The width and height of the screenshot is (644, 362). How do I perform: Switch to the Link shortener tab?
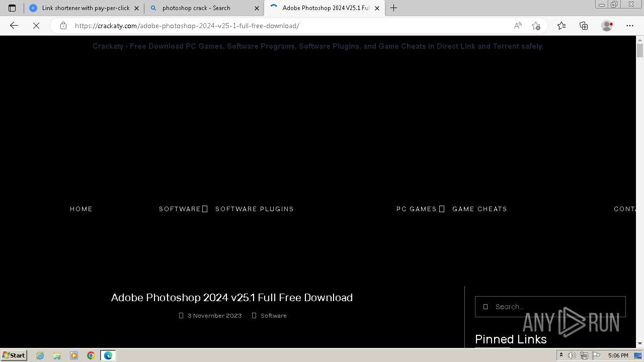tap(84, 8)
